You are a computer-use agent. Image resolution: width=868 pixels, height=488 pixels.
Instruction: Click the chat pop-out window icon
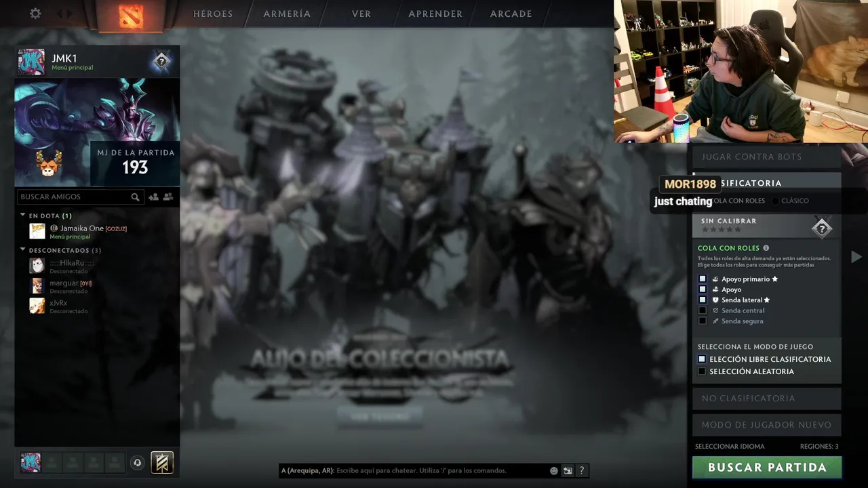568,470
